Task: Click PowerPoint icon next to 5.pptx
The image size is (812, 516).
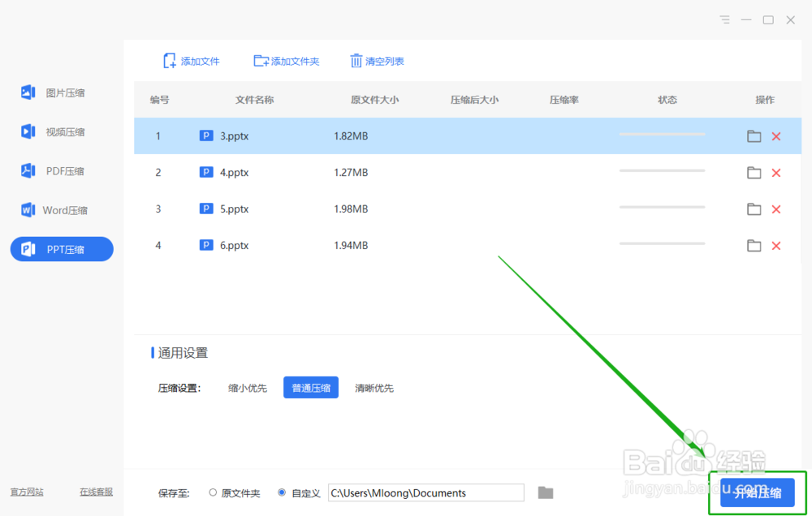Action: [x=206, y=209]
